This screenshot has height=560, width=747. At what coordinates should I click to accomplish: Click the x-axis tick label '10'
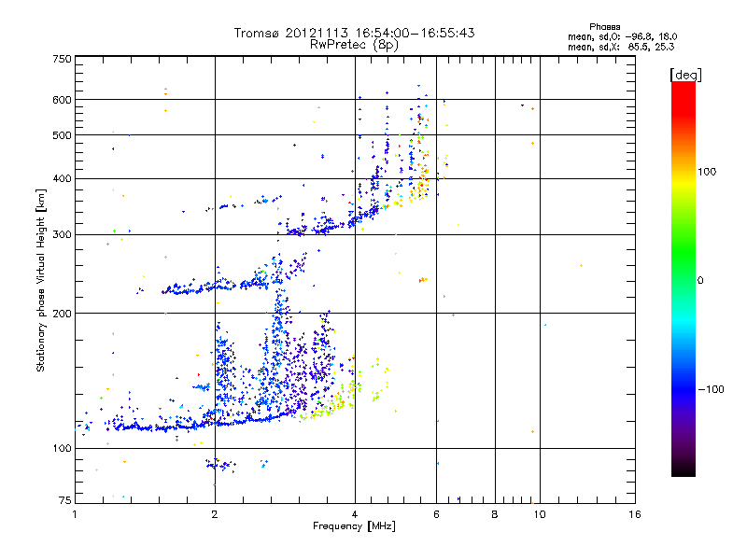coord(540,514)
